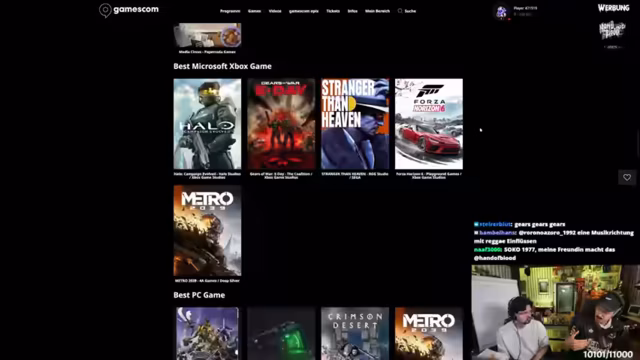Open search via the magnifier icon
Image resolution: width=640 pixels, height=360 pixels.
(x=400, y=11)
